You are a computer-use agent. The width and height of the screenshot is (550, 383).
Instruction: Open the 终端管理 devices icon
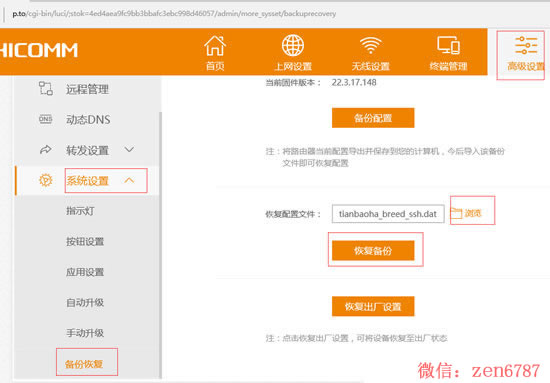pyautogui.click(x=448, y=46)
